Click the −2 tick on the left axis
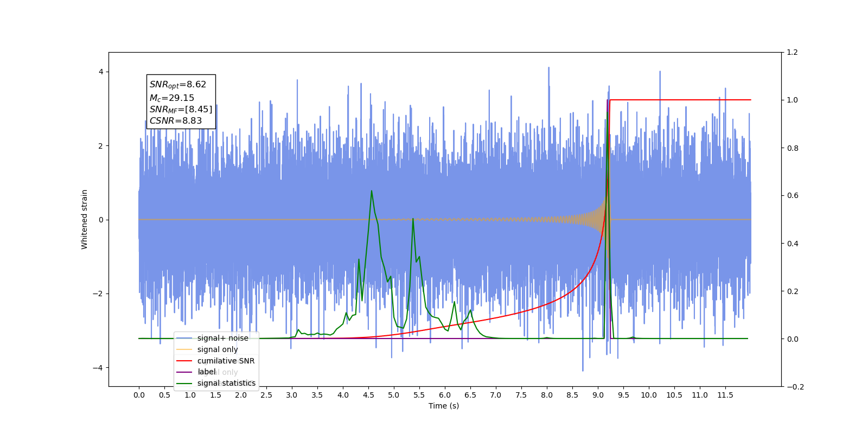 [x=98, y=293]
